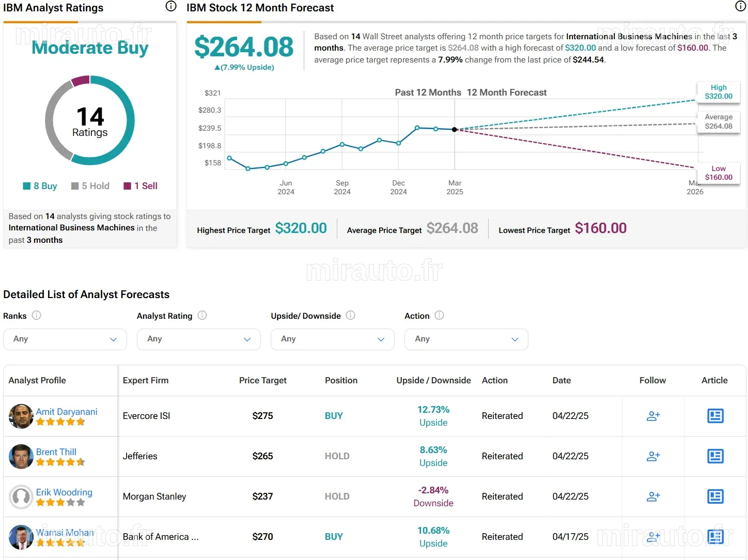Screen dimensions: 748x560
Task: Click the High $320.00 forecast label
Action: 719,92
